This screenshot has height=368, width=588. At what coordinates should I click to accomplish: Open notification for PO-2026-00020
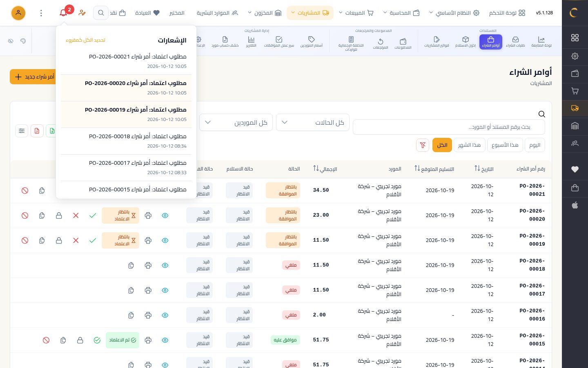(126, 88)
